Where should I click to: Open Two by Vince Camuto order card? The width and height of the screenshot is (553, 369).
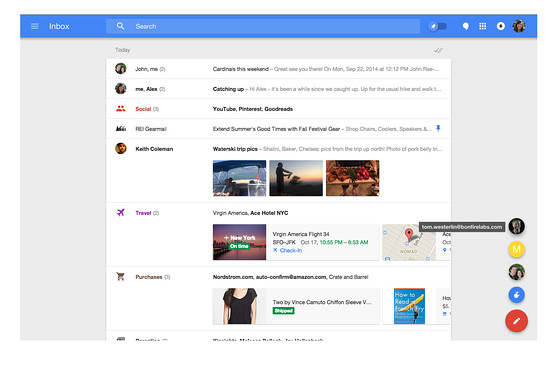pyautogui.click(x=296, y=306)
